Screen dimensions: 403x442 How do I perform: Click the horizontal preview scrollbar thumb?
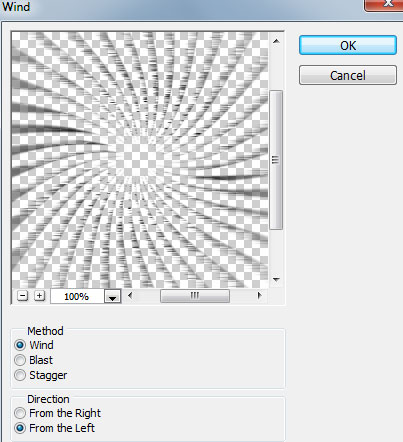tap(195, 296)
